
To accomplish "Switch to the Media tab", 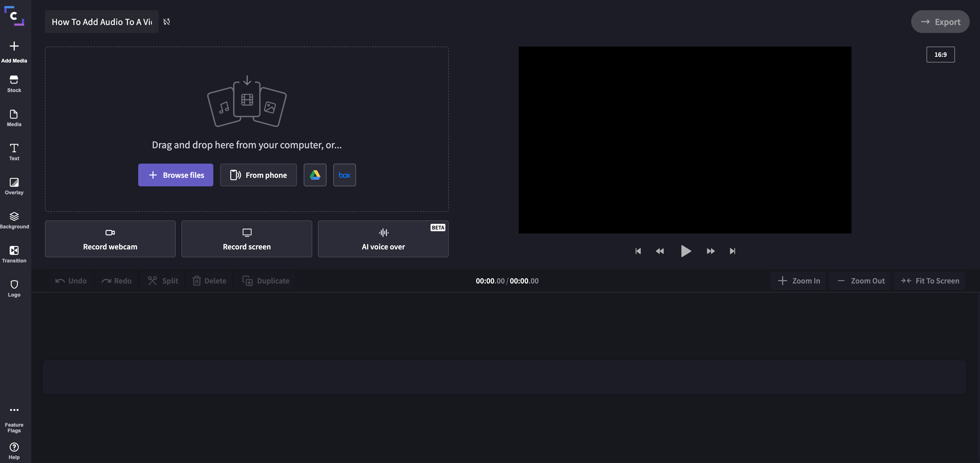I will tap(14, 118).
